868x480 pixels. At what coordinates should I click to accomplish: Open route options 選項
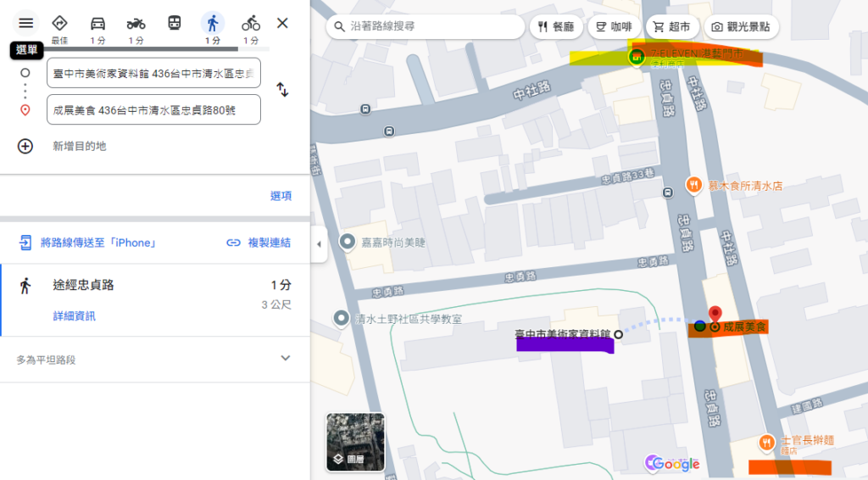(281, 195)
